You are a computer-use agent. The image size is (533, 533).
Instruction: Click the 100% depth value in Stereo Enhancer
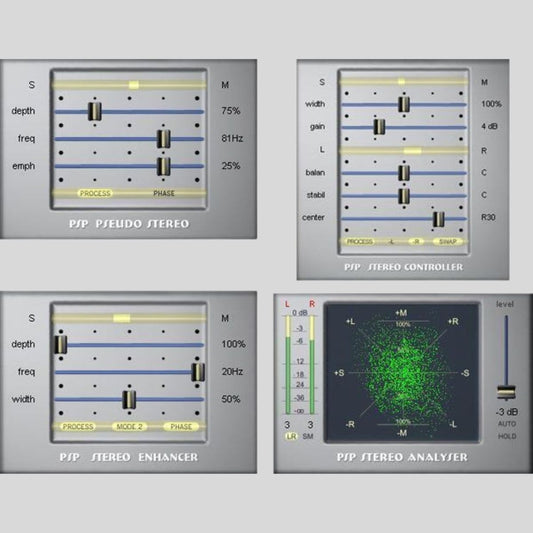234,344
